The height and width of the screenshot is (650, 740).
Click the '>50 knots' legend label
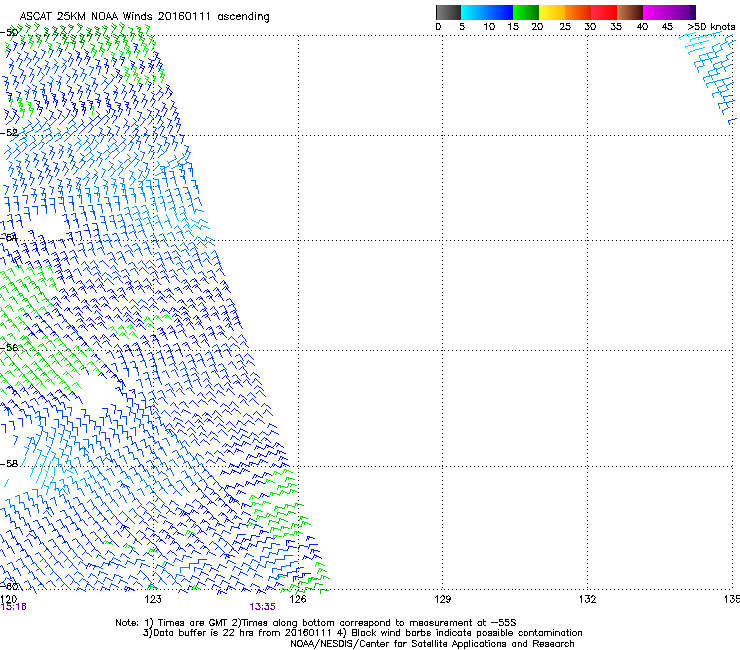tap(711, 27)
